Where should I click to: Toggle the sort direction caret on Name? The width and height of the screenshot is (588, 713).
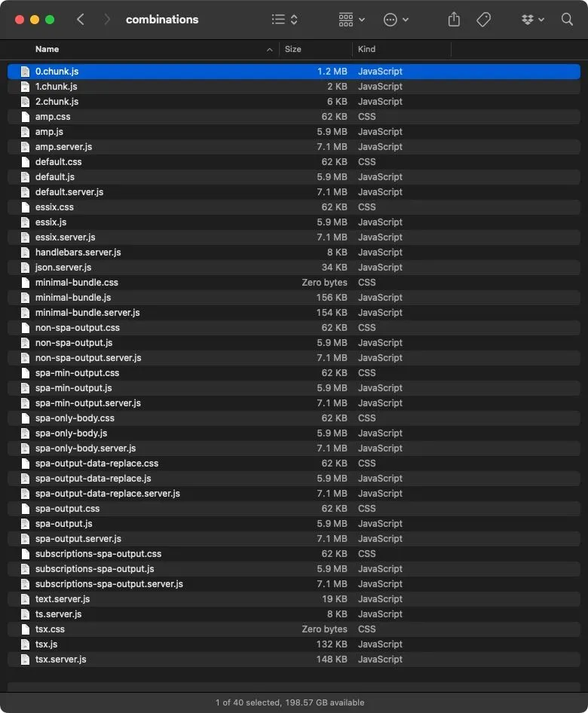pyautogui.click(x=270, y=50)
